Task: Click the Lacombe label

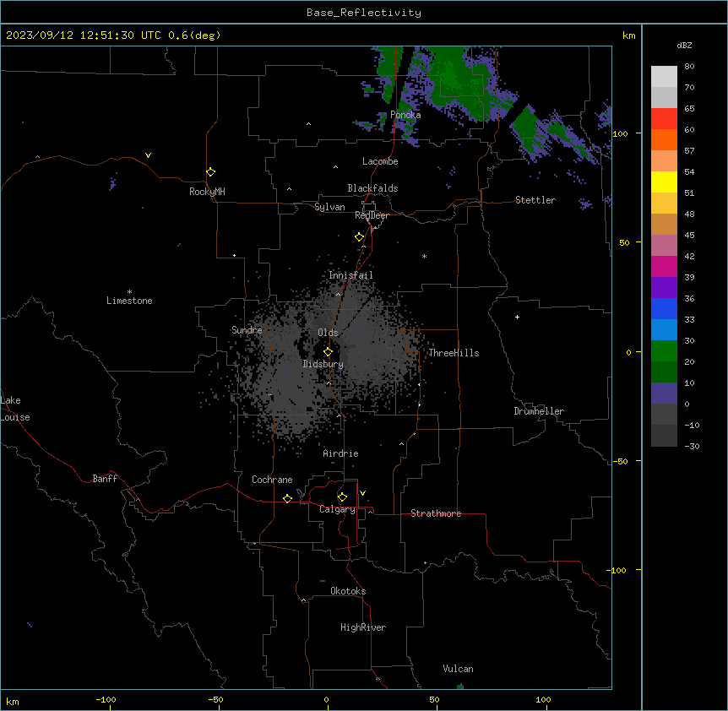Action: click(380, 161)
